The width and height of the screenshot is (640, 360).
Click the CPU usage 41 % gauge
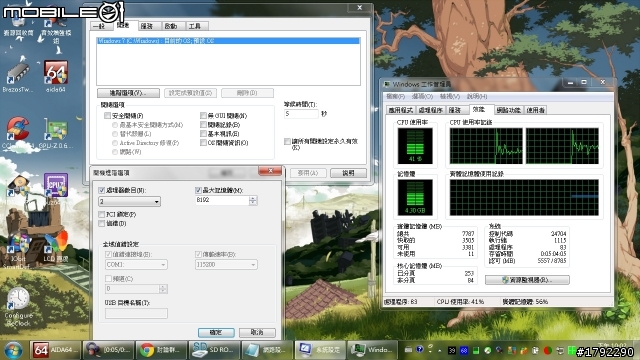(x=415, y=146)
